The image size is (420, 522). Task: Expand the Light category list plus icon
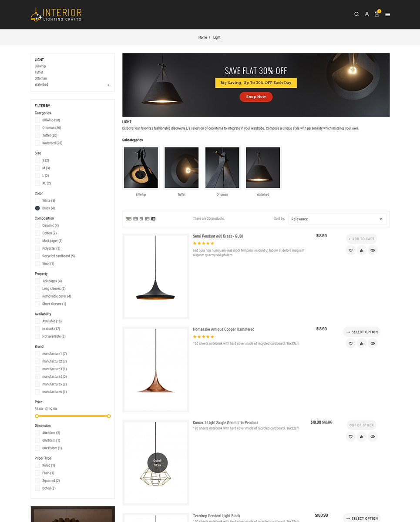click(108, 85)
